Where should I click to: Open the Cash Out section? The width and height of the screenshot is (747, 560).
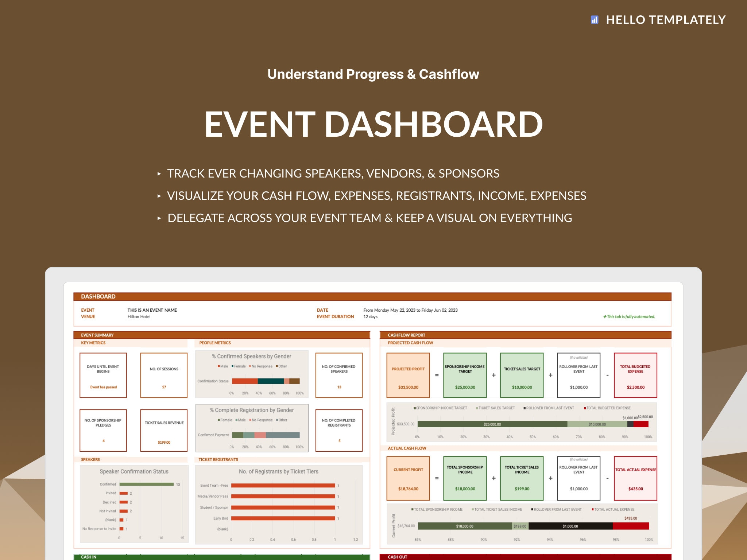click(397, 557)
